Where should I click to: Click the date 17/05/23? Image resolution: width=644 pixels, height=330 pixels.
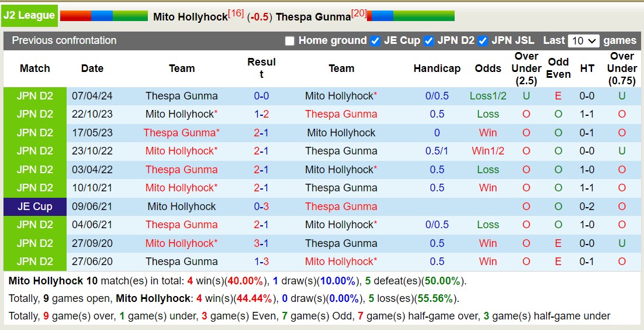pyautogui.click(x=92, y=133)
